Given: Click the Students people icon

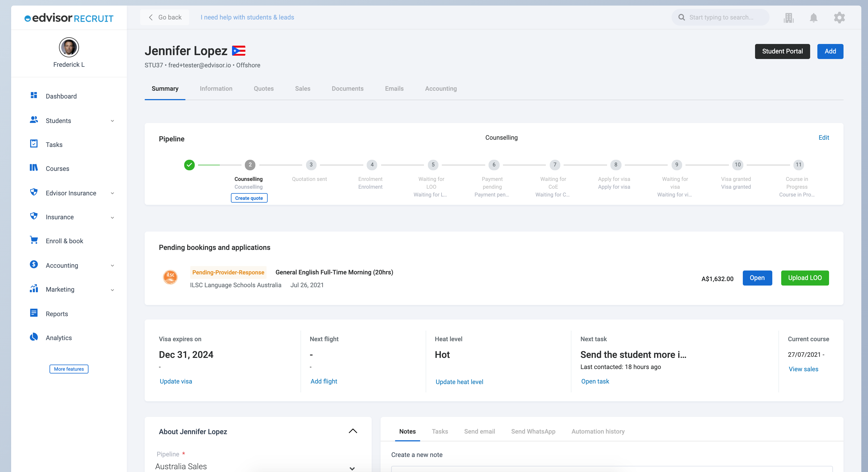Looking at the screenshot, I should coord(34,120).
